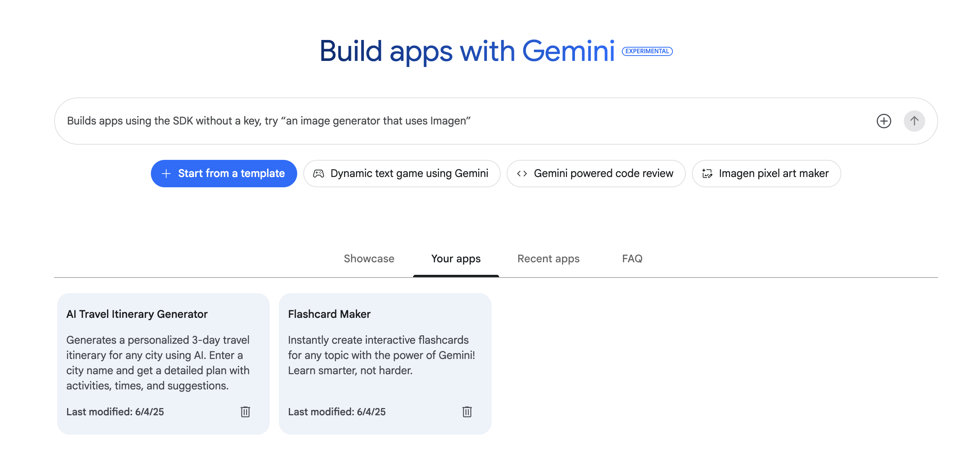980x472 pixels.
Task: Focus the app prompt input field
Action: tap(457, 121)
